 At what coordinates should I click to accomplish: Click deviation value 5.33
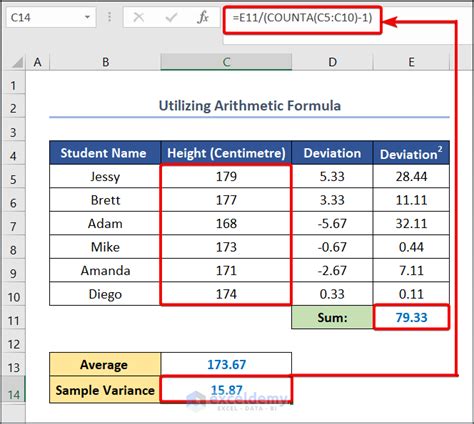(332, 176)
